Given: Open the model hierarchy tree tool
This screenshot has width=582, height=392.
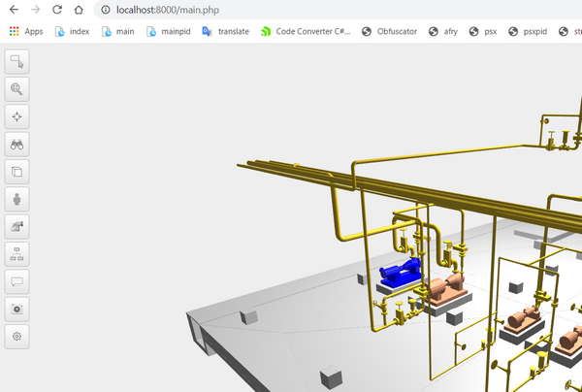Looking at the screenshot, I should [16, 254].
